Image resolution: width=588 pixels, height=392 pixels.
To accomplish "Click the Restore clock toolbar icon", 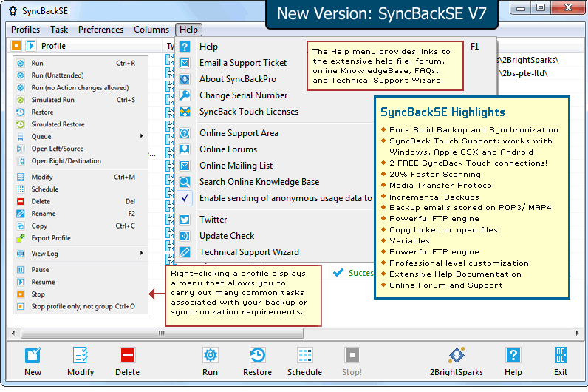I will coord(258,355).
